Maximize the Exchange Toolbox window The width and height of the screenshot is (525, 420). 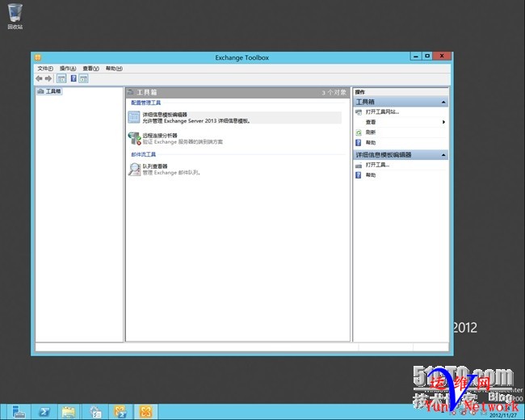427,57
